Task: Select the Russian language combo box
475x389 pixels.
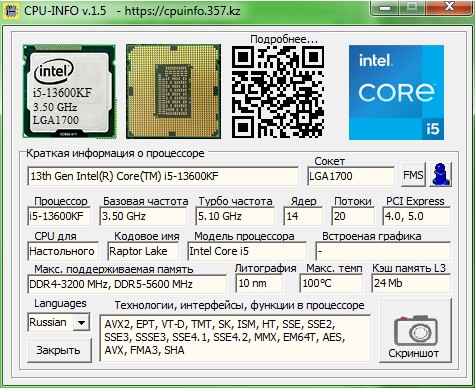Action: click(58, 322)
